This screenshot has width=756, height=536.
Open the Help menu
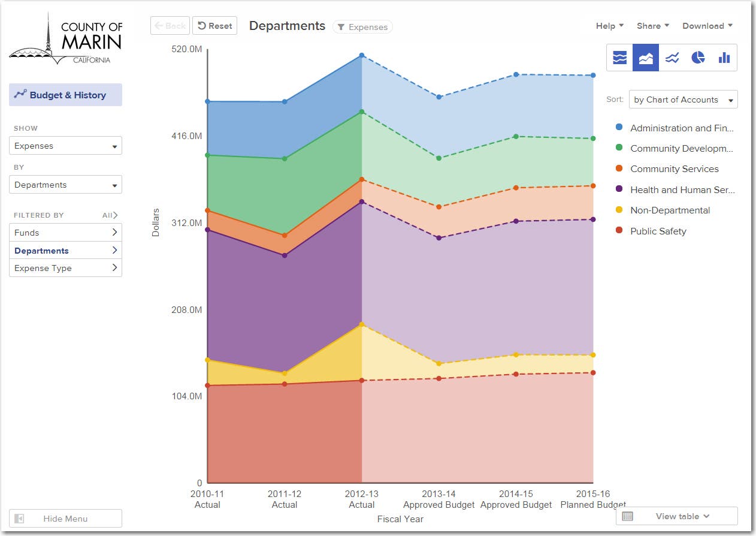[610, 26]
